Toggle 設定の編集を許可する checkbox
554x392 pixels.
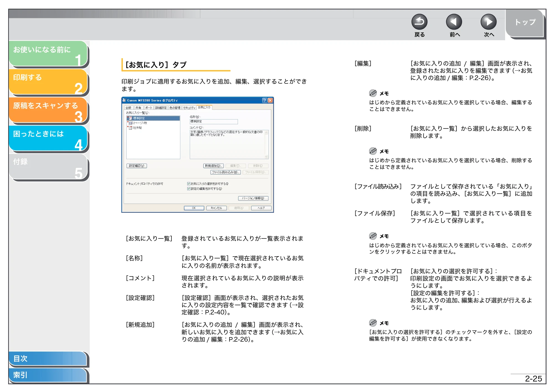189,189
